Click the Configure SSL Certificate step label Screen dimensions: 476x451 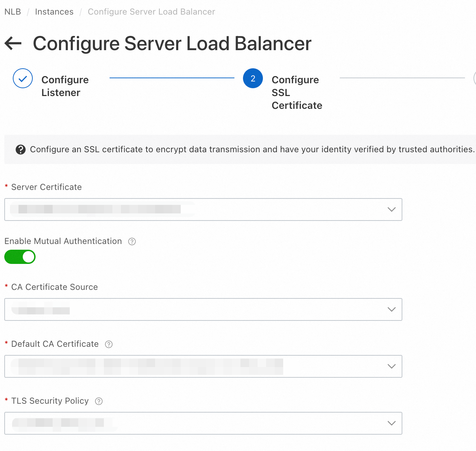pos(297,92)
